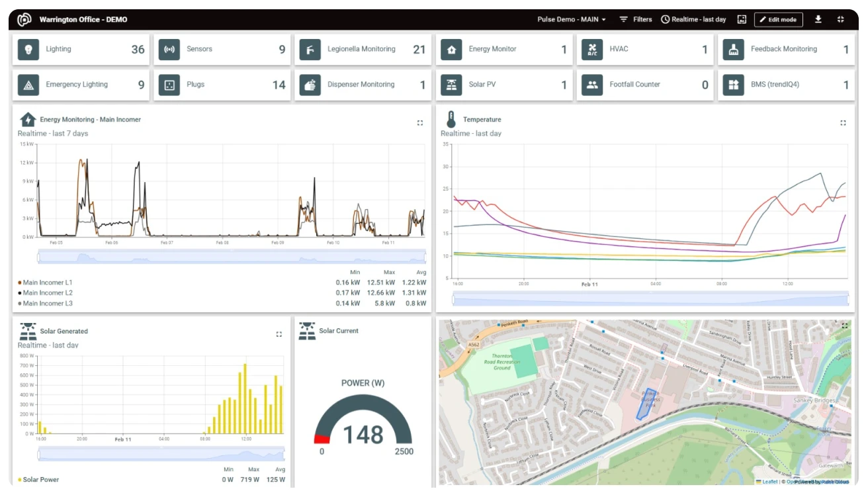Expand the Temperature chart widget

843,122
